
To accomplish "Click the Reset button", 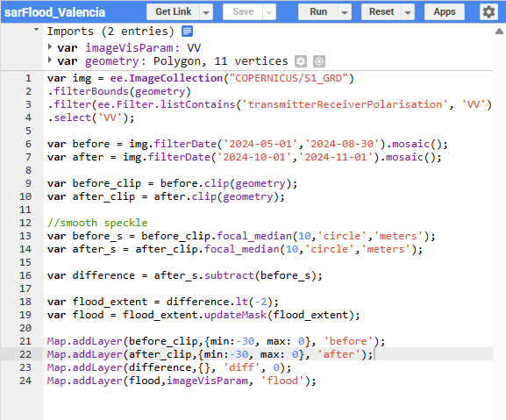I will (381, 12).
